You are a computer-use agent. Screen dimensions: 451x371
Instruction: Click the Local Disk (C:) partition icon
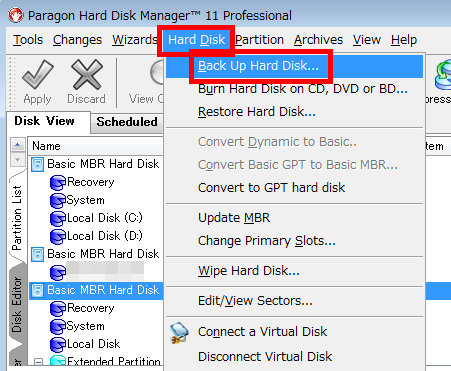58,219
